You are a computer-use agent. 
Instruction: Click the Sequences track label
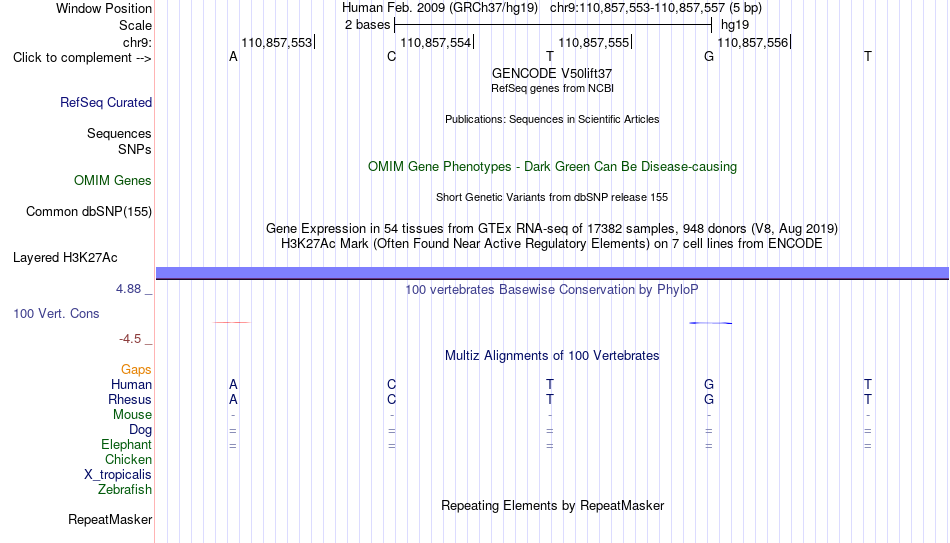click(x=119, y=133)
